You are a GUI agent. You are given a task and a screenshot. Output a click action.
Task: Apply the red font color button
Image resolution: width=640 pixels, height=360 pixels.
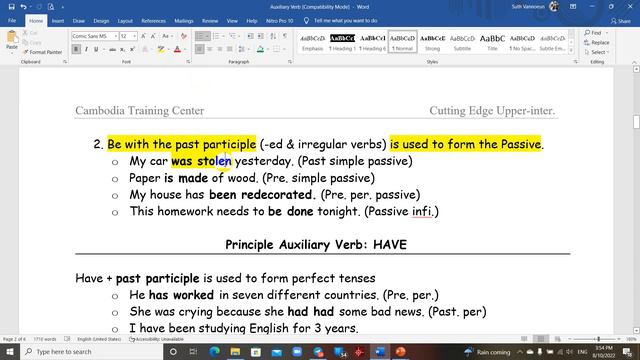click(x=178, y=49)
